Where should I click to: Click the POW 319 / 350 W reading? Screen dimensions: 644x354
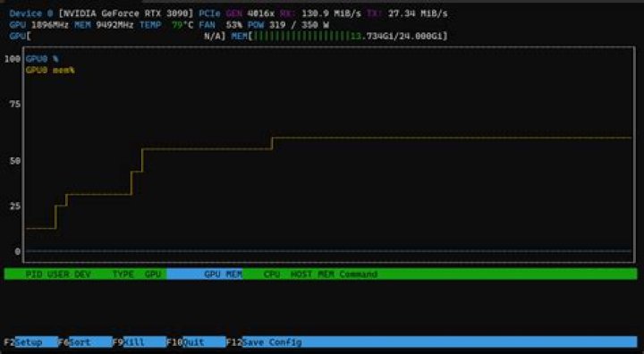pyautogui.click(x=288, y=25)
